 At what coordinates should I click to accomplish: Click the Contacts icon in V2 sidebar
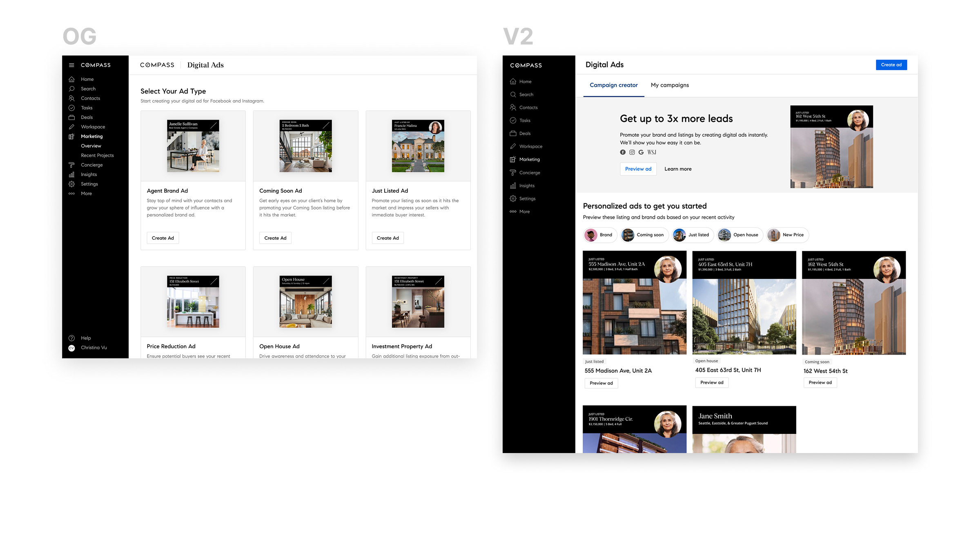(x=513, y=107)
